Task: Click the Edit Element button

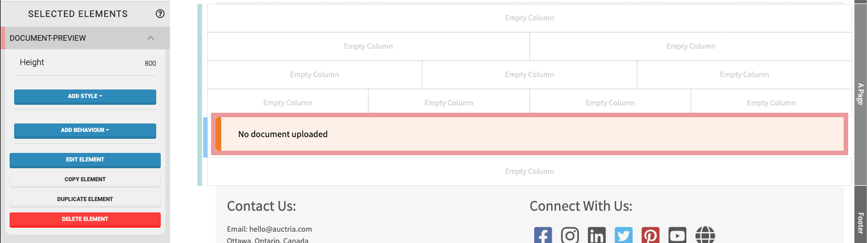Action: tap(85, 160)
